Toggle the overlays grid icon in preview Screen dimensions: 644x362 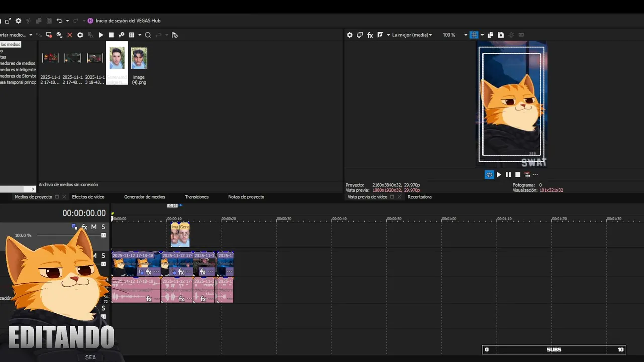tap(474, 35)
